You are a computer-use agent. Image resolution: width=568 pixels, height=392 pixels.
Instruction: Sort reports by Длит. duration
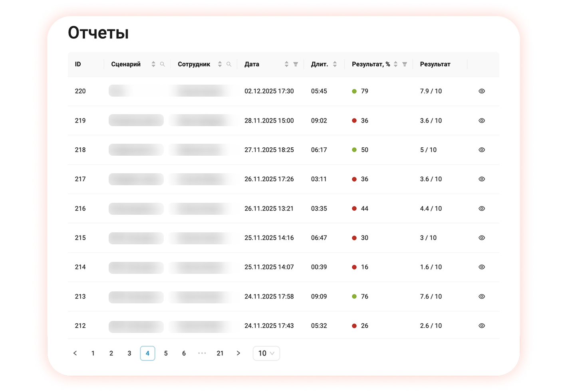coord(335,64)
